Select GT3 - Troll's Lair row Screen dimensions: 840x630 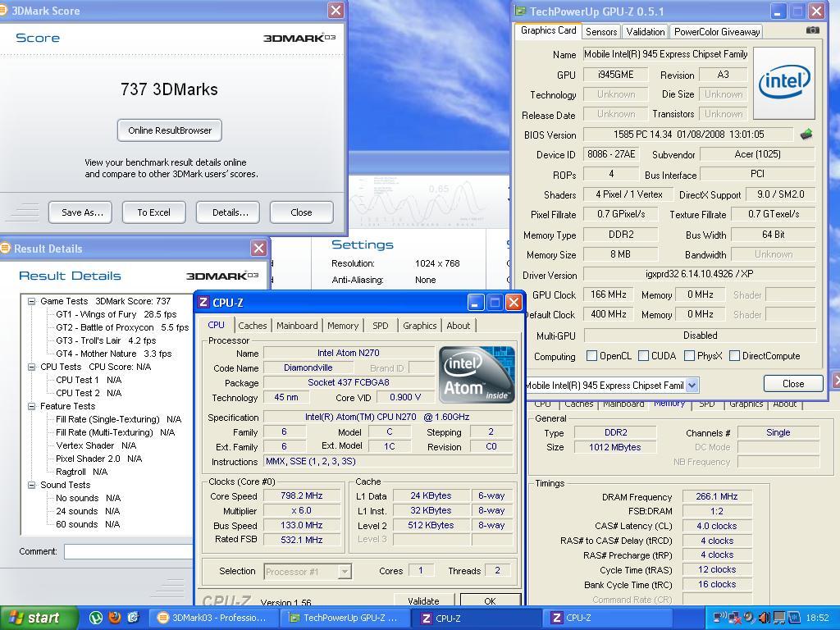[106, 340]
